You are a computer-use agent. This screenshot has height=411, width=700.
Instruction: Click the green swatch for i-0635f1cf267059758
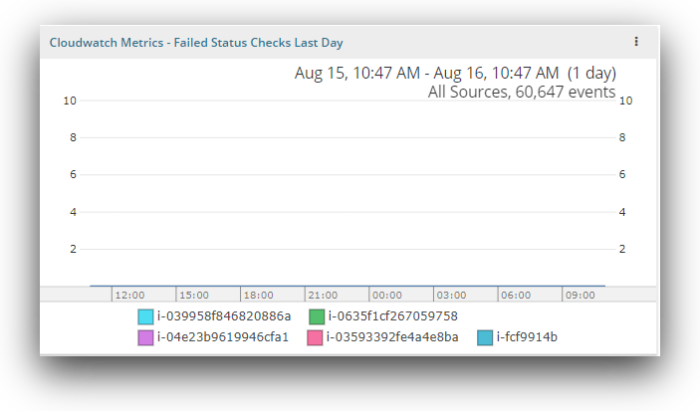pyautogui.click(x=317, y=317)
